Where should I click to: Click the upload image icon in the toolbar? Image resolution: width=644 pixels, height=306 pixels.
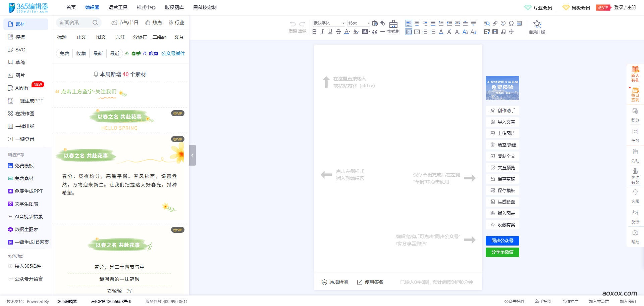(x=487, y=32)
